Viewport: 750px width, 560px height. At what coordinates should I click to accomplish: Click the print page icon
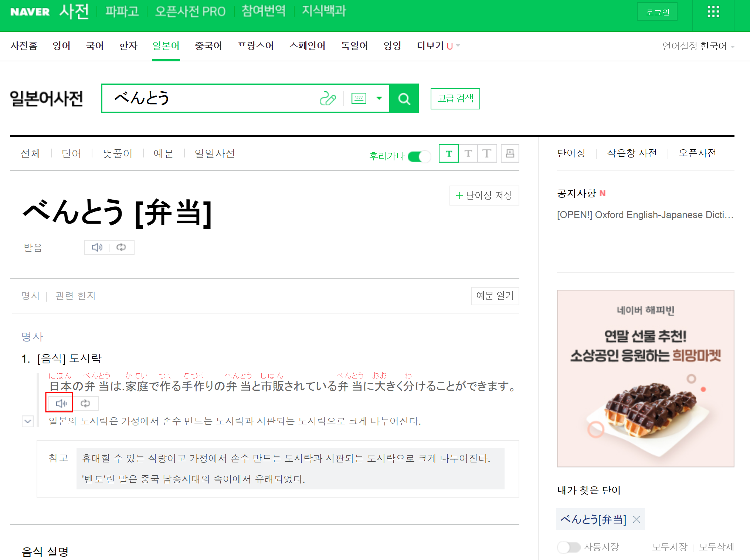pyautogui.click(x=510, y=153)
